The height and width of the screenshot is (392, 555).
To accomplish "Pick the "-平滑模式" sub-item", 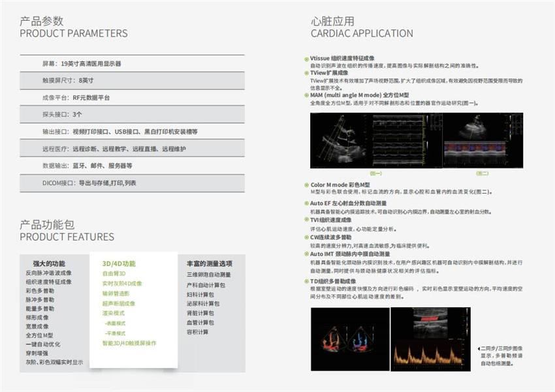I will 115,333.
